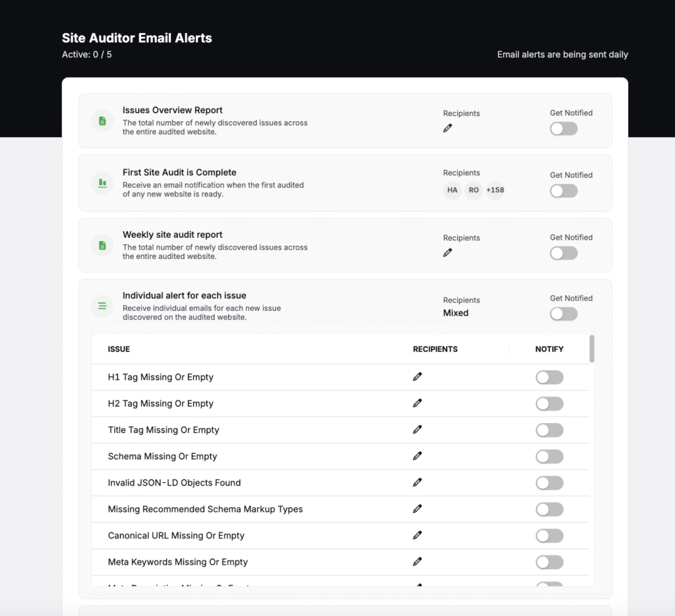
Task: Toggle notify for Meta Keywords Missing Or Empty
Action: 549,562
